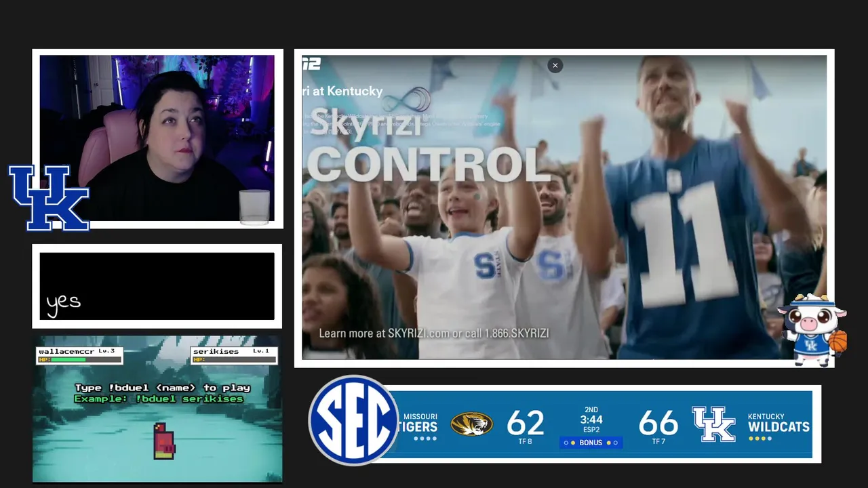868x488 pixels.
Task: Click the glass cup on webcam overlay
Action: tap(254, 207)
